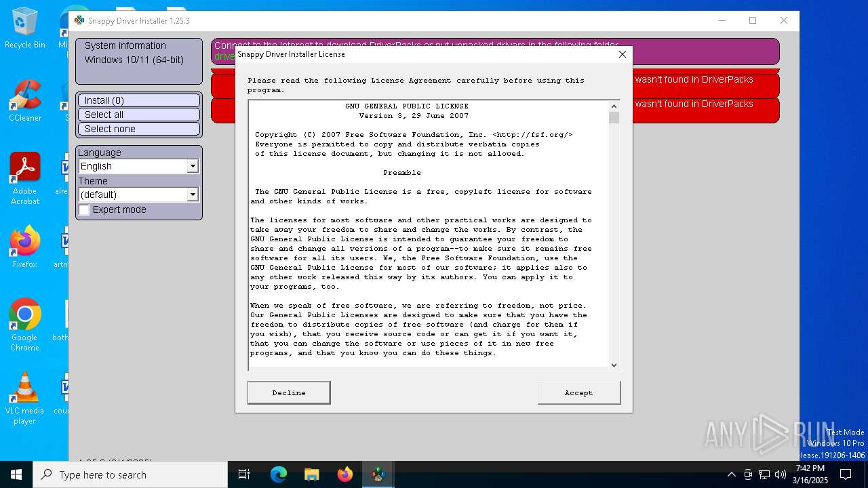The height and width of the screenshot is (488, 868).
Task: Close the Snappy Driver Installer License dialog
Action: 622,54
